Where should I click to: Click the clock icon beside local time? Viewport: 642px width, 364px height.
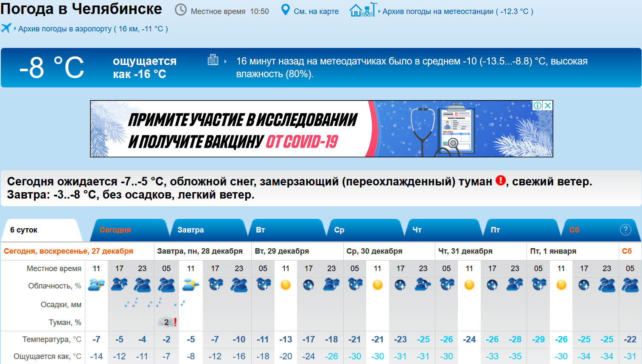point(181,10)
